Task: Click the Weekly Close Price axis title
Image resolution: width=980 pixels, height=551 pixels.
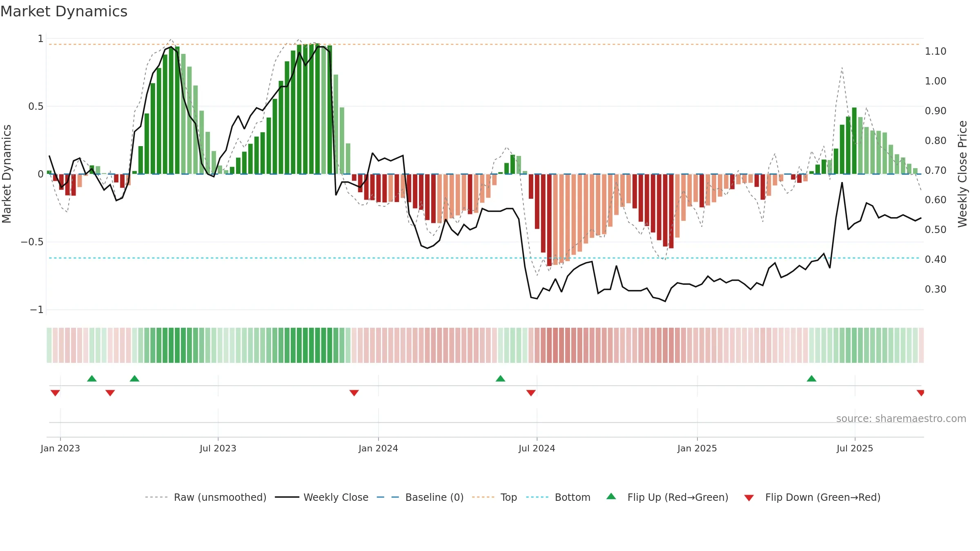Action: click(x=962, y=174)
